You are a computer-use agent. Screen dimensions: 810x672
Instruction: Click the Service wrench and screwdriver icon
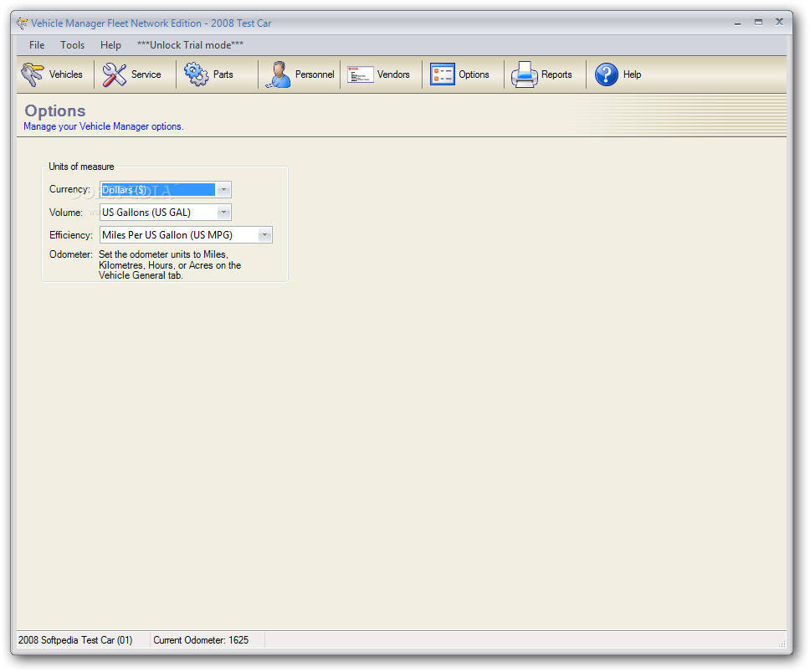click(114, 74)
